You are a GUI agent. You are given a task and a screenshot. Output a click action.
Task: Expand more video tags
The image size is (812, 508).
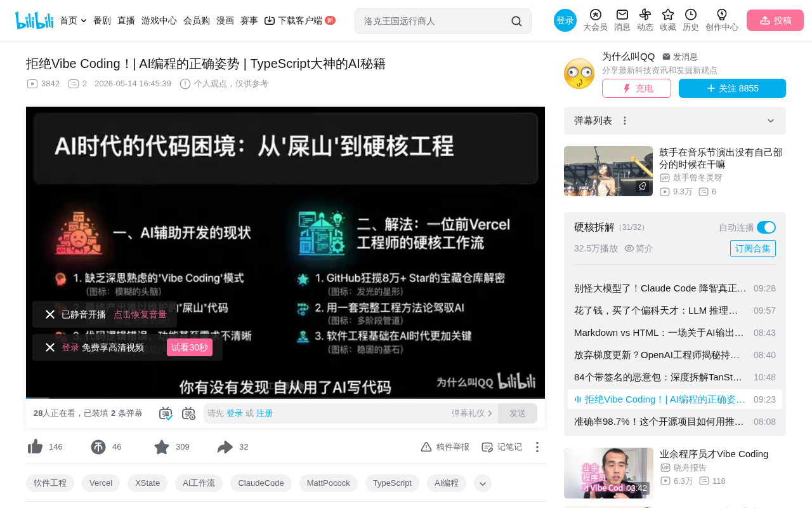pos(483,483)
